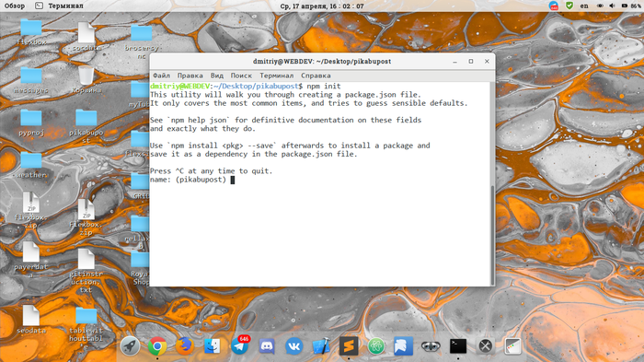Click the terminal vertical scrollbar
The height and width of the screenshot is (362, 644).
point(493,235)
